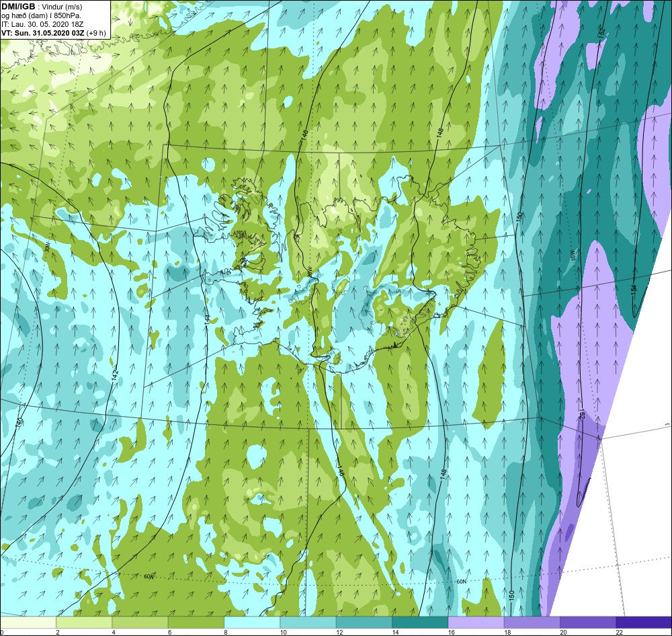The height and width of the screenshot is (636, 672).
Task: Click the legend tick label '20'
Action: point(563,632)
